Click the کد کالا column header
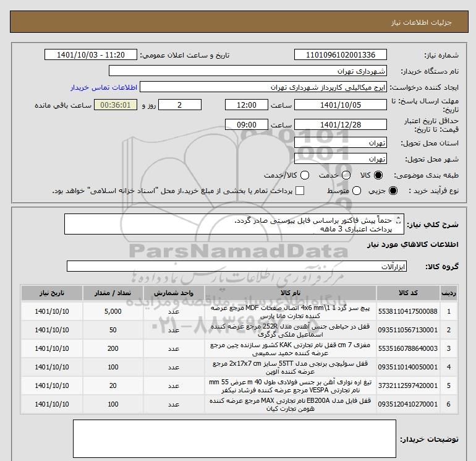Viewport: 476px width, 461px height. click(x=408, y=293)
